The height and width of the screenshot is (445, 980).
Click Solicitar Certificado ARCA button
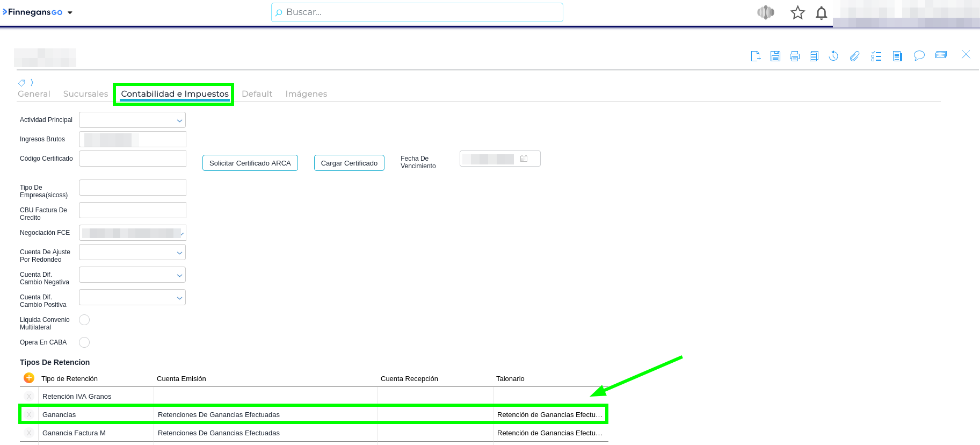pos(250,163)
